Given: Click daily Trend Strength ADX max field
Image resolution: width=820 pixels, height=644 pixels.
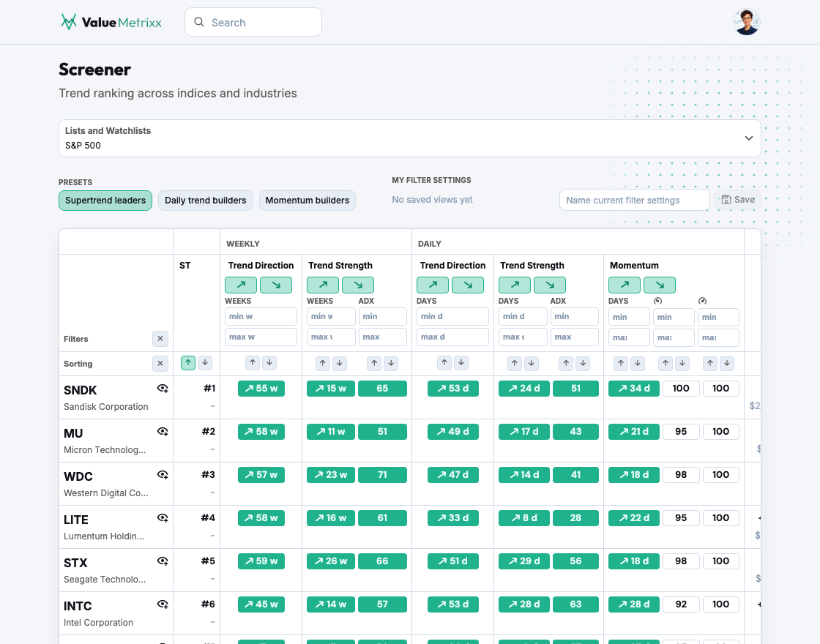Looking at the screenshot, I should click(574, 337).
